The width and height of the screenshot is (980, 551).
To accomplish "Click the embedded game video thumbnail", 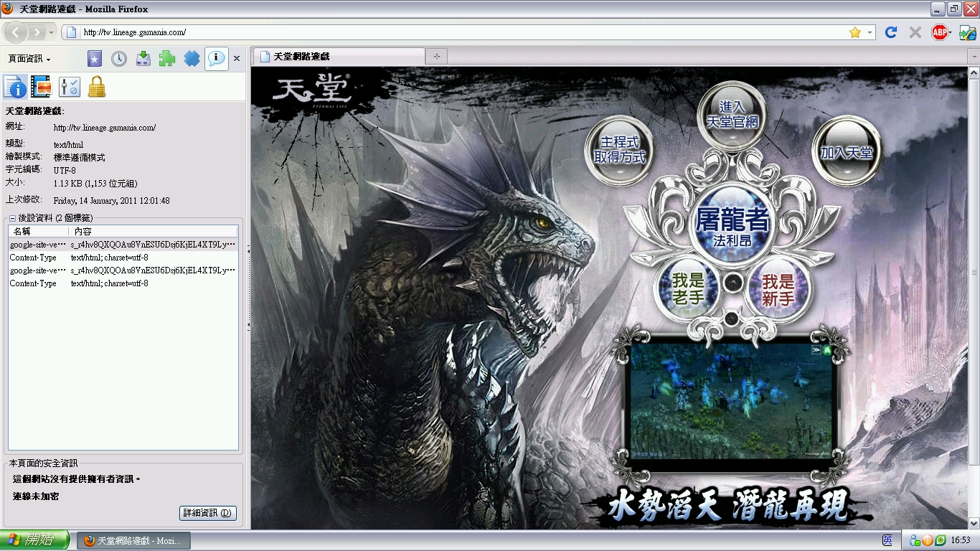I will [x=730, y=400].
